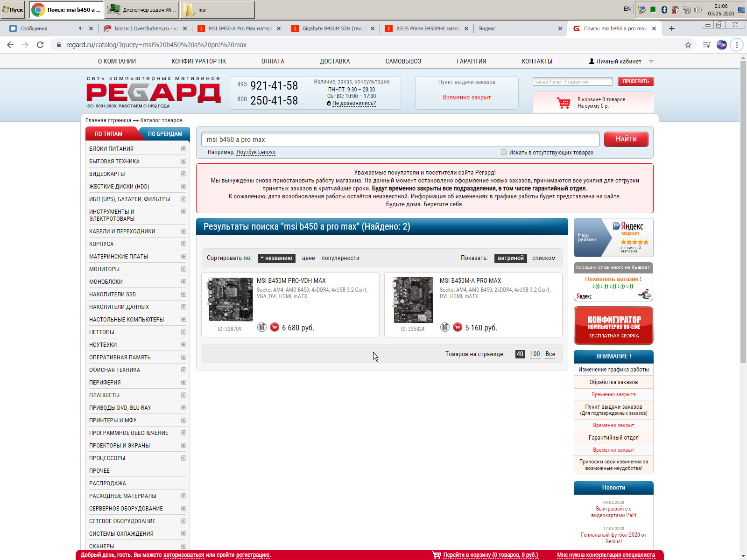Screen dimensions: 747x560
Task: Open the msi folder in the taskbar
Action: click(x=217, y=9)
